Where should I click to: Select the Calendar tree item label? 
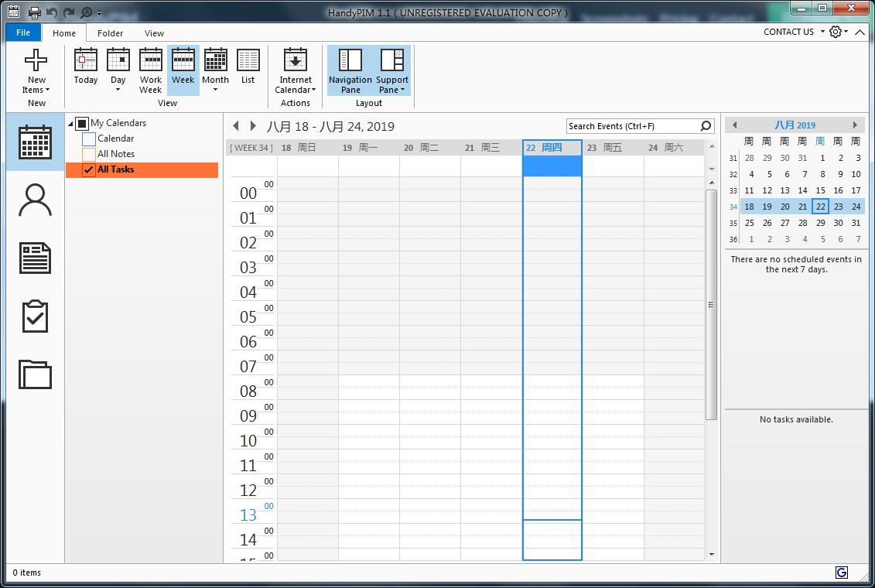pos(115,138)
